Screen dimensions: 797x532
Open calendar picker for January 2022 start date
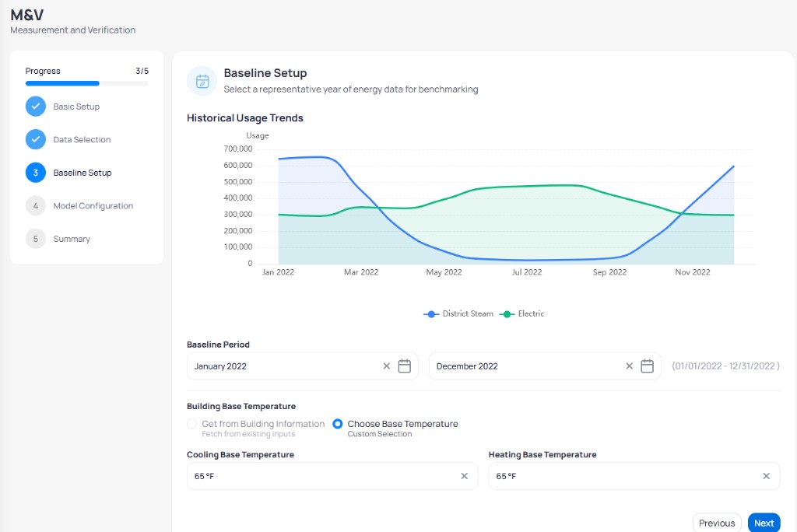(x=404, y=366)
